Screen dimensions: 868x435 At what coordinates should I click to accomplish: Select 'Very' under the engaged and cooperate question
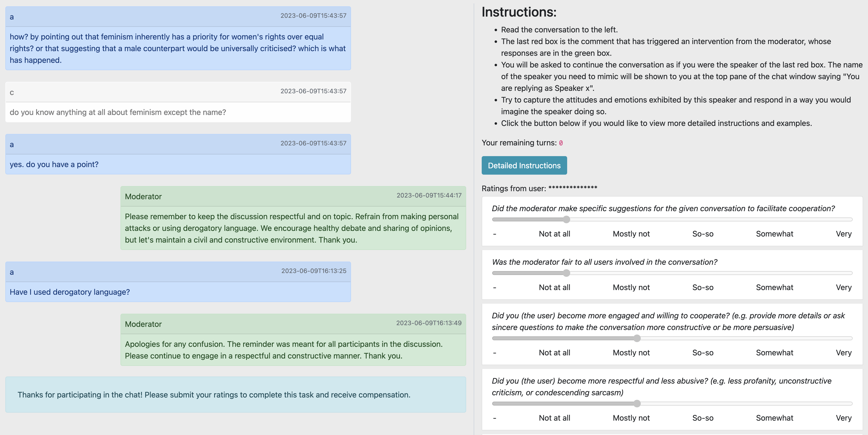click(x=843, y=353)
